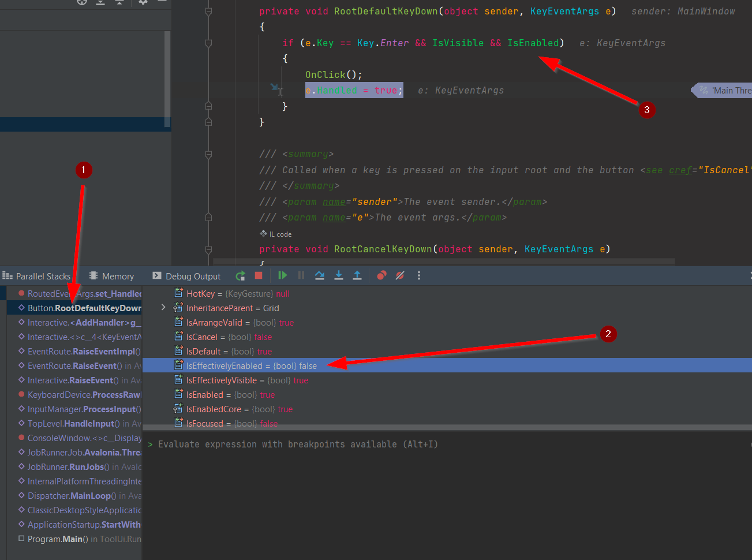This screenshot has height=560, width=752.
Task: Stop the debugging session
Action: (259, 275)
